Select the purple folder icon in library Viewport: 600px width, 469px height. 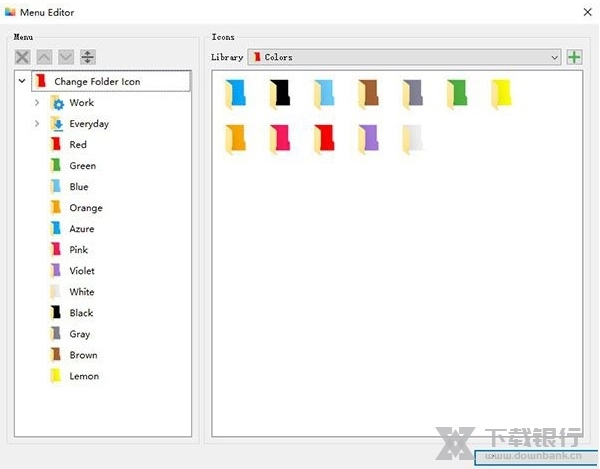pyautogui.click(x=368, y=139)
